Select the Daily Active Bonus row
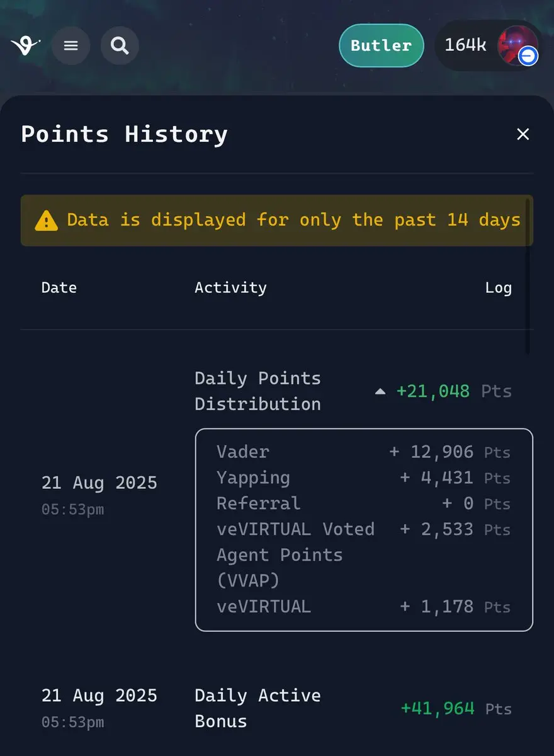Image resolution: width=554 pixels, height=756 pixels. 277,708
